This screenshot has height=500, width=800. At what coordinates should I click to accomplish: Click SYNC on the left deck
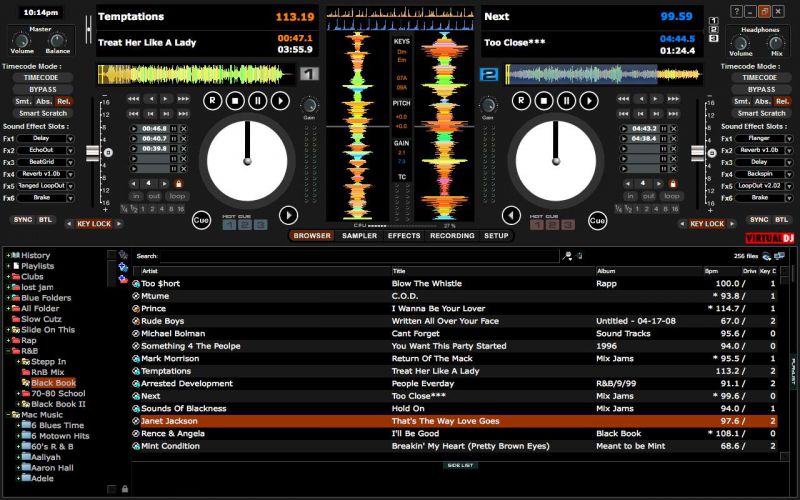(x=23, y=219)
